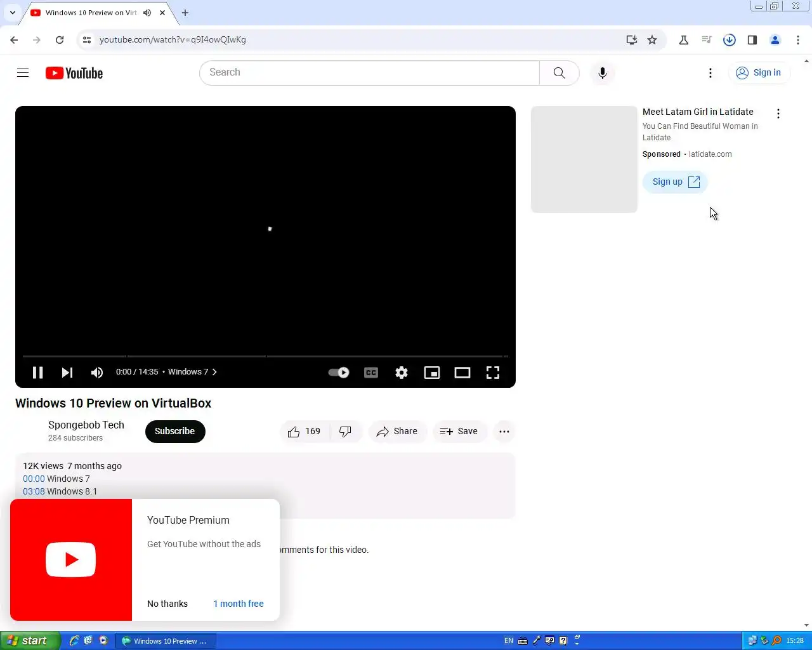Click the address bar URL

[x=173, y=40]
